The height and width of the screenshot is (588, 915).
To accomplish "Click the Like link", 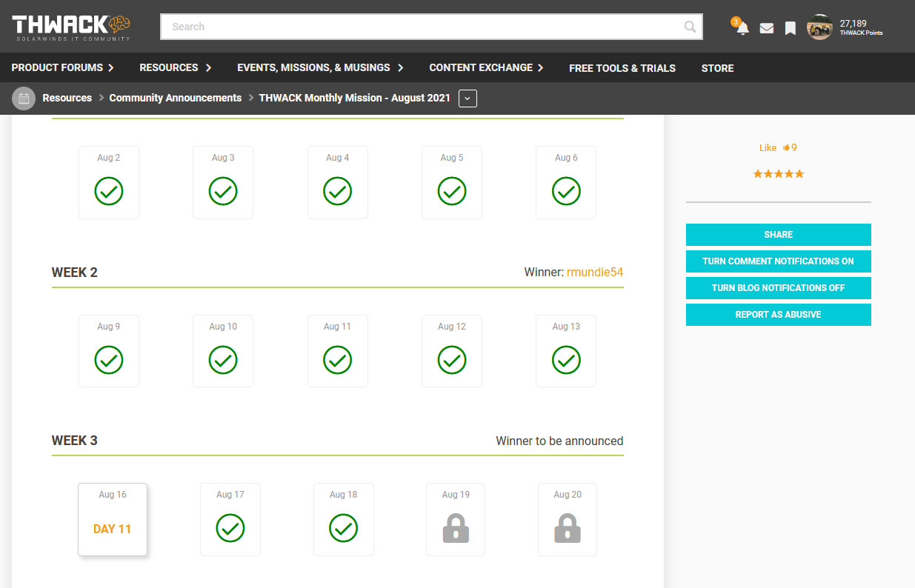I will (x=768, y=147).
